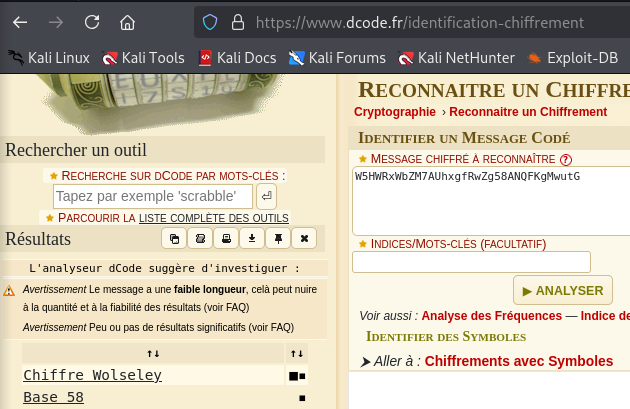
Task: Click the Cryptographie breadcrumb link
Action: pos(395,112)
